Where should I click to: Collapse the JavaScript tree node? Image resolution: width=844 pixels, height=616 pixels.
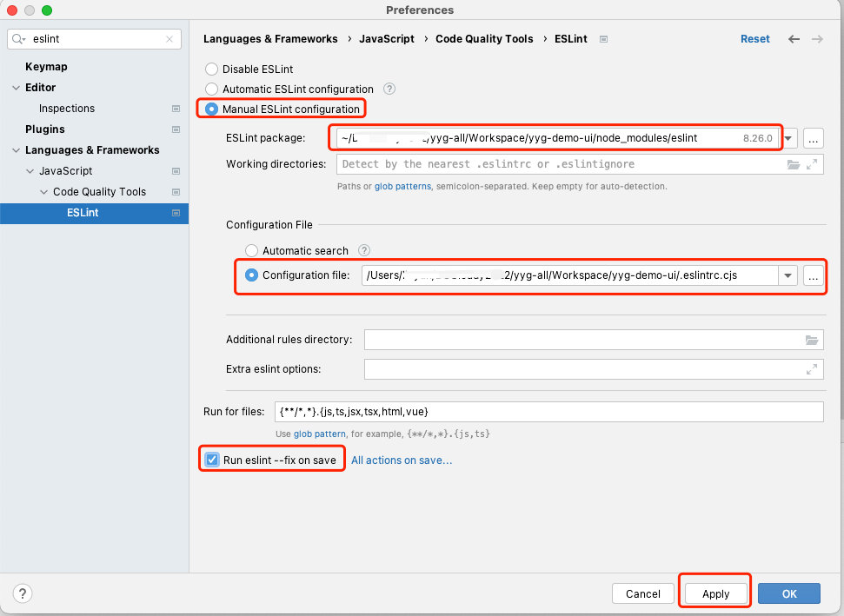click(x=30, y=171)
